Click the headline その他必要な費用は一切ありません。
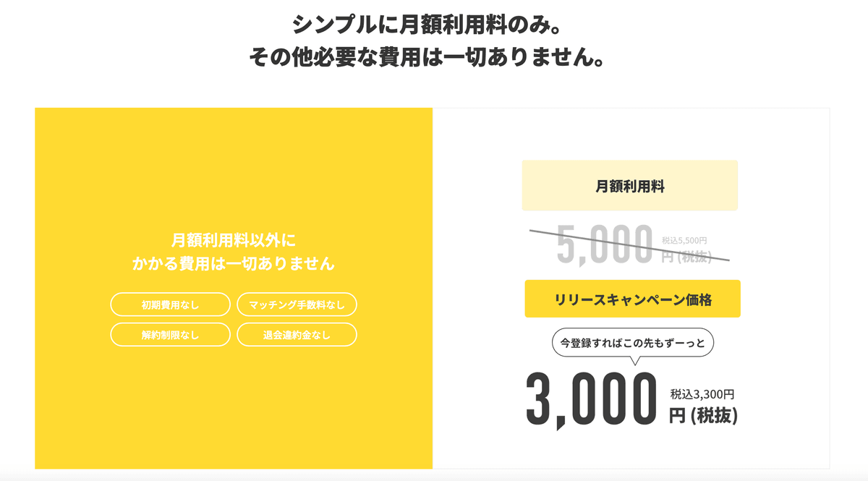This screenshot has height=481, width=868. point(427,56)
